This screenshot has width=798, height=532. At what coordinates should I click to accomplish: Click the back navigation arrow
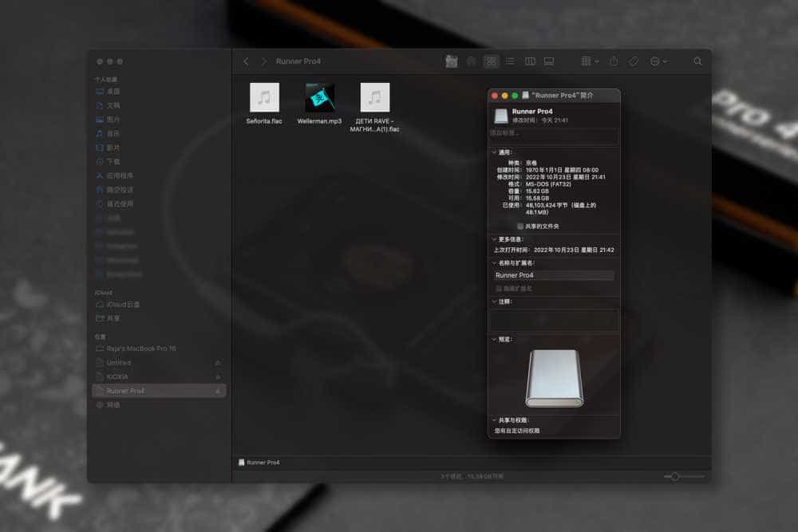[x=246, y=61]
